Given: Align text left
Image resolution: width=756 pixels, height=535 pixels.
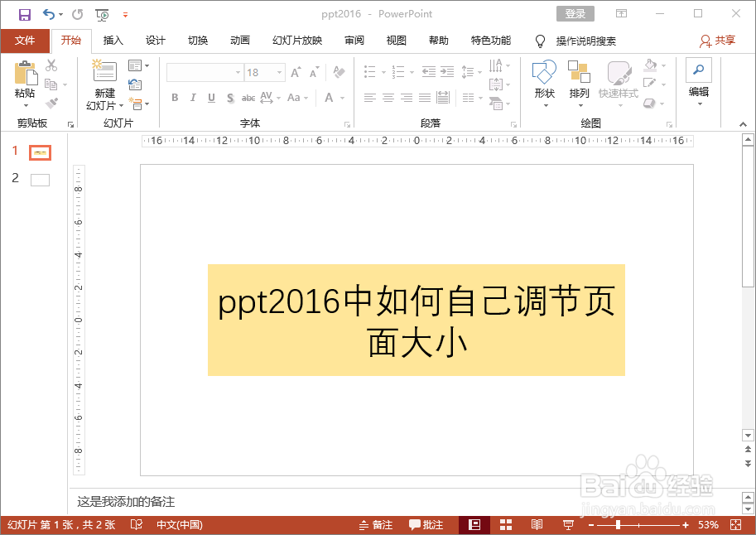Looking at the screenshot, I should [369, 98].
